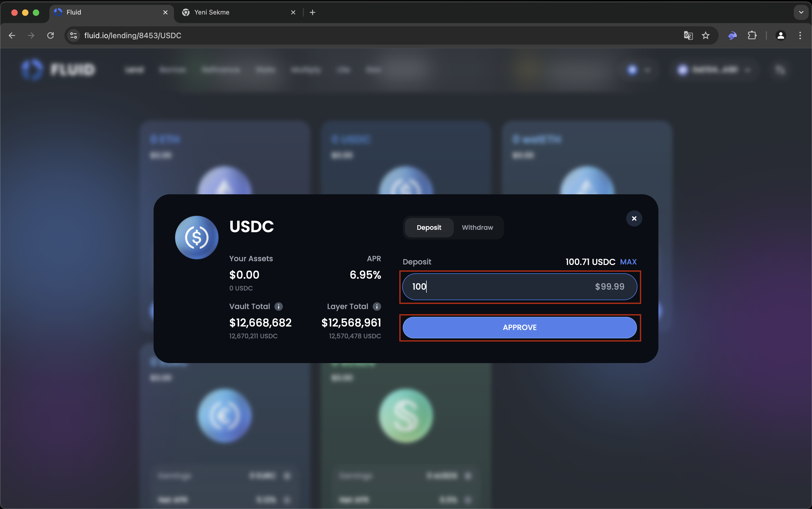Open Chrome three-dot menu

point(800,35)
